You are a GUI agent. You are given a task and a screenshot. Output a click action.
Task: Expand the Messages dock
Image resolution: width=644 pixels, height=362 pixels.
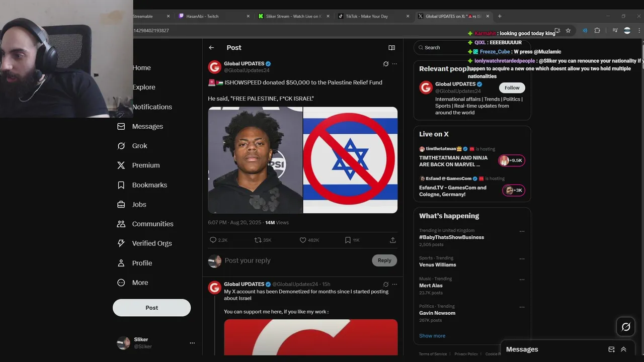coord(623,349)
